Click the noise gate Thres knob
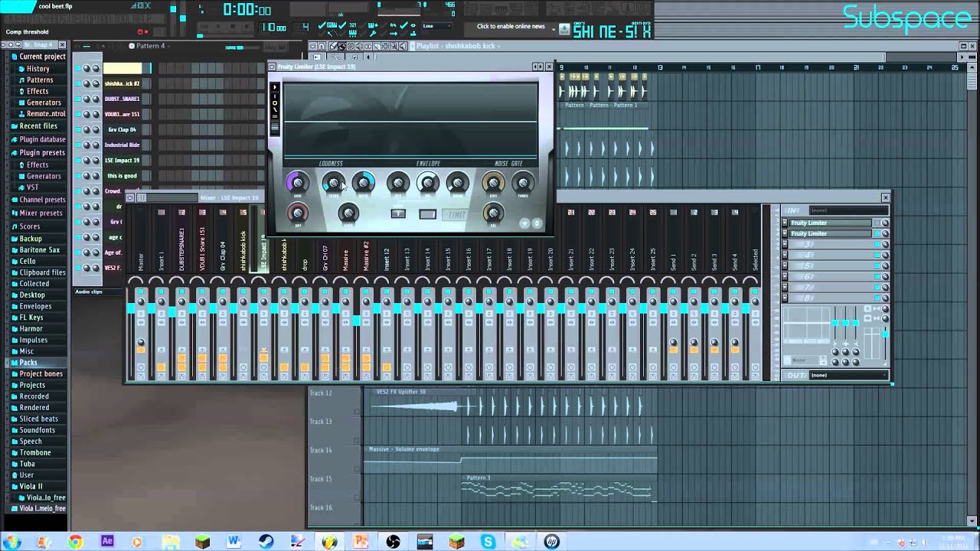Screen dimensions: 980x551 click(x=523, y=183)
